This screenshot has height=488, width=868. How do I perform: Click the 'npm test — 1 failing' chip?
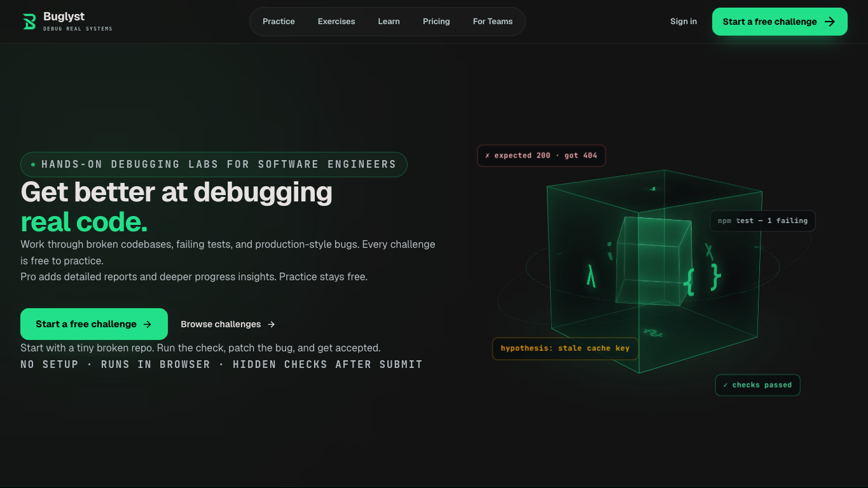(762, 221)
